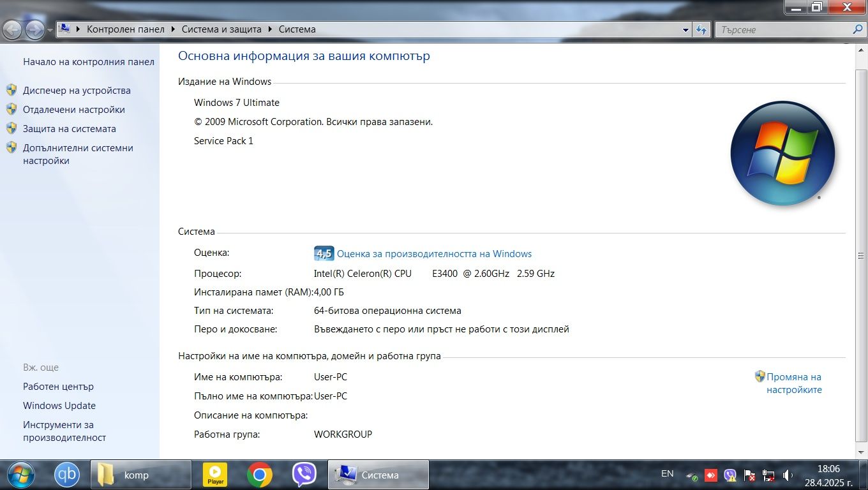Open Инструменти за производителност link

64,431
